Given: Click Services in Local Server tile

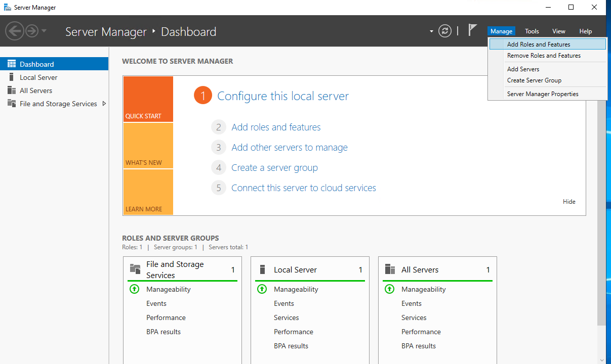Looking at the screenshot, I should click(x=287, y=318).
